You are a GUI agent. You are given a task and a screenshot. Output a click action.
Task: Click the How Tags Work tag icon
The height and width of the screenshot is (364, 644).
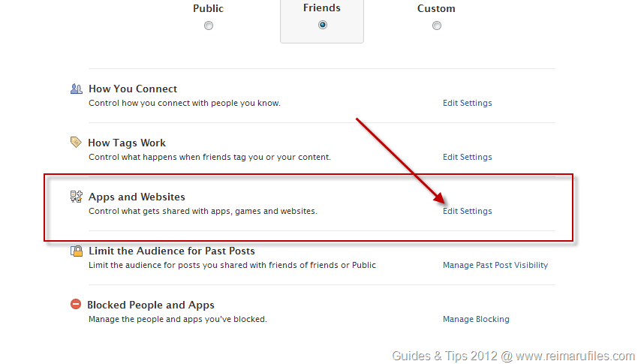pyautogui.click(x=76, y=142)
